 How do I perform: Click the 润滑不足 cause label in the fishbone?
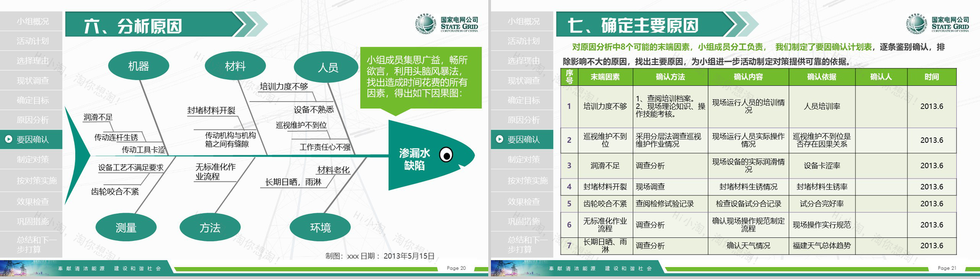click(98, 117)
